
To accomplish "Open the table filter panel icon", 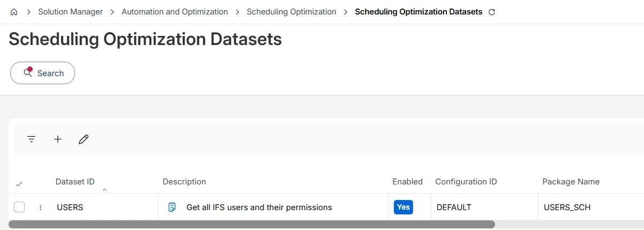I will pyautogui.click(x=32, y=139).
